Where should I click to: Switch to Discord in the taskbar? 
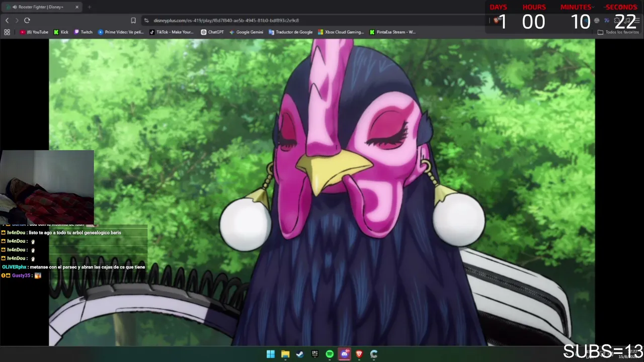tap(344, 354)
